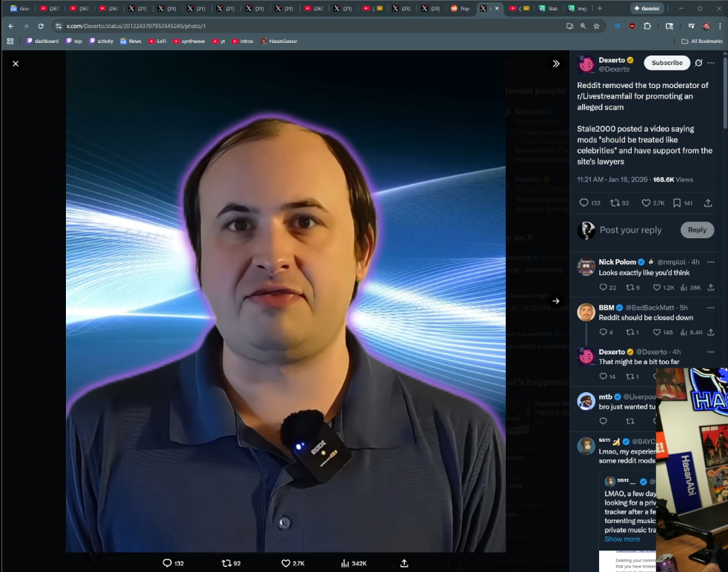This screenshot has width=728, height=572.
Task: Open extensions puzzle icon
Action: 647,26
